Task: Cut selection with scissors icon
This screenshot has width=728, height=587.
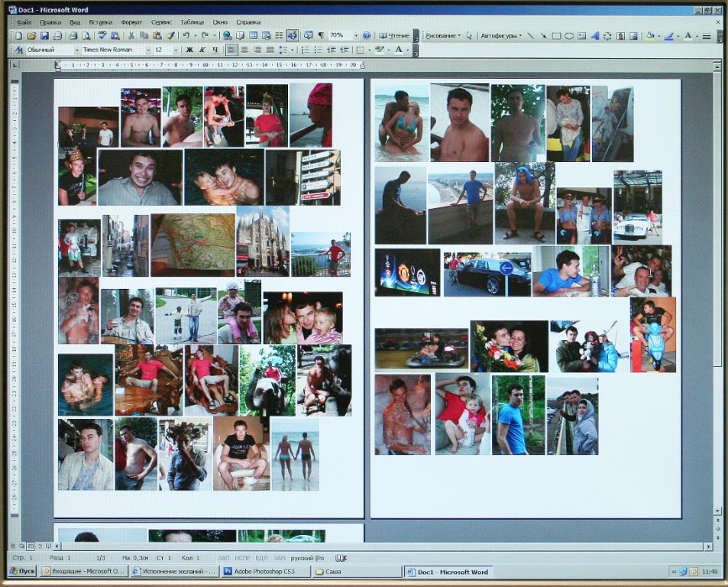Action: (x=131, y=36)
